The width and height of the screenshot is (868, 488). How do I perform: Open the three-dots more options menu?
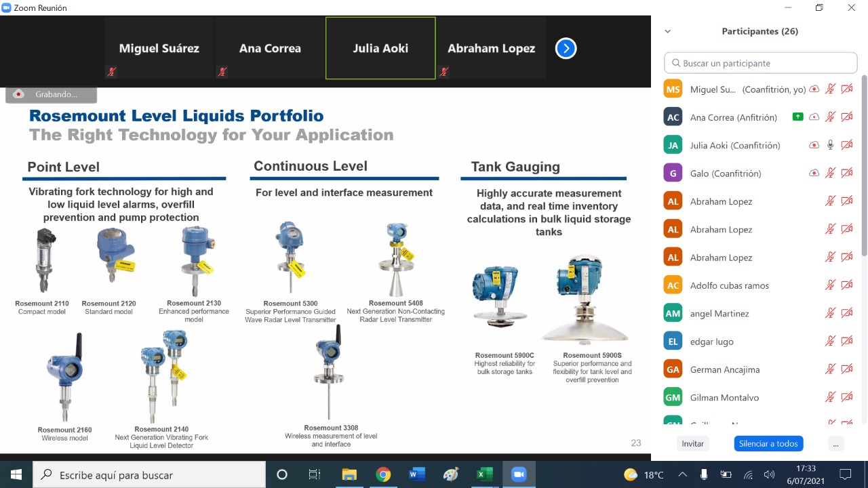(x=835, y=443)
